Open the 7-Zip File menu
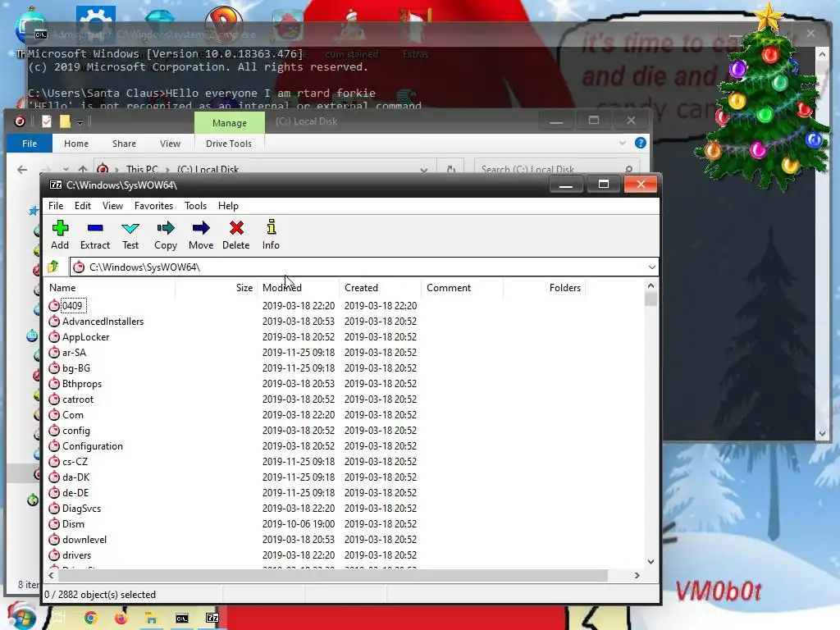The image size is (840, 630). 56,206
